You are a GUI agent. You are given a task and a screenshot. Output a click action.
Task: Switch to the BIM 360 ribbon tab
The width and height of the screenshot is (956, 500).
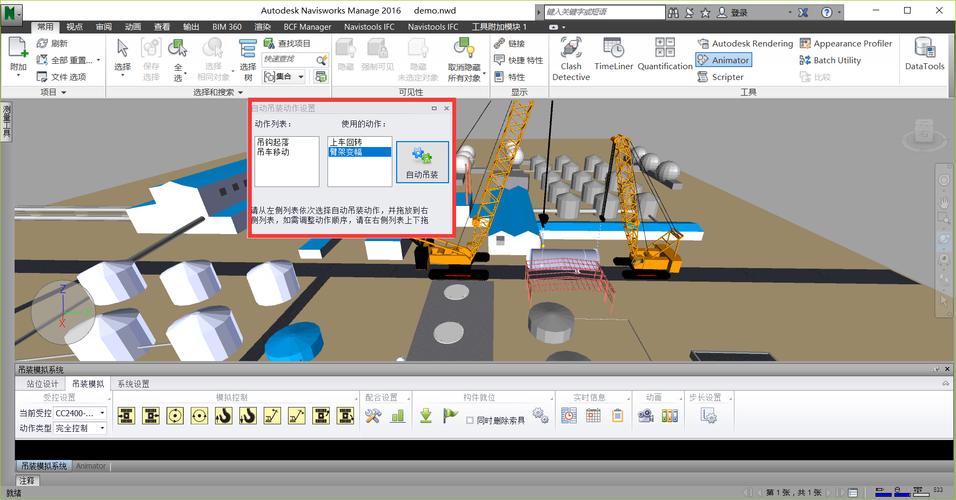[229, 27]
